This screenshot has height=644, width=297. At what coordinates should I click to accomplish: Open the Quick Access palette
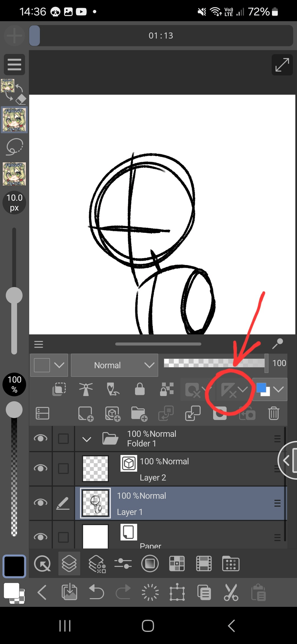coord(42,564)
